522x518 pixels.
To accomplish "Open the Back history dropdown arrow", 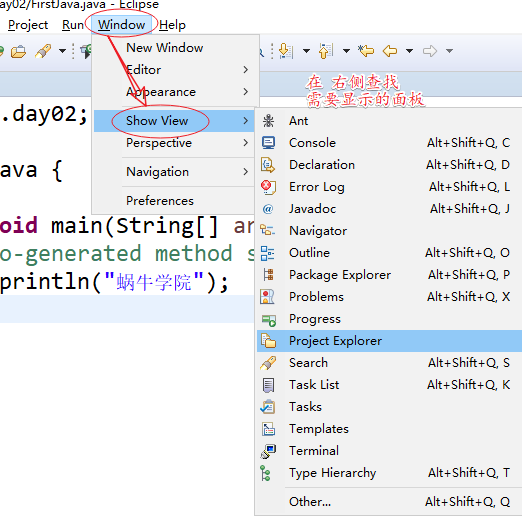I will pos(410,51).
